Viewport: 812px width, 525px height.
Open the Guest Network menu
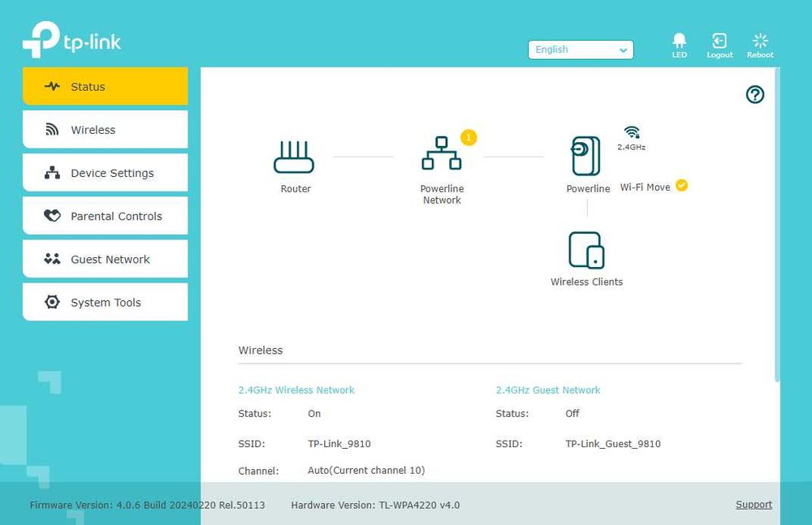105,258
